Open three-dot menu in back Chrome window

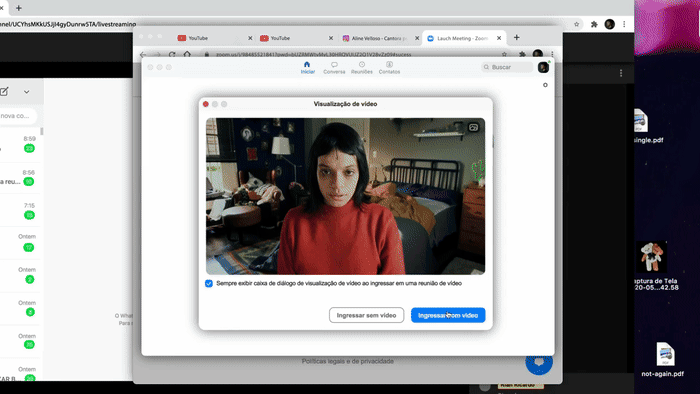pyautogui.click(x=624, y=24)
